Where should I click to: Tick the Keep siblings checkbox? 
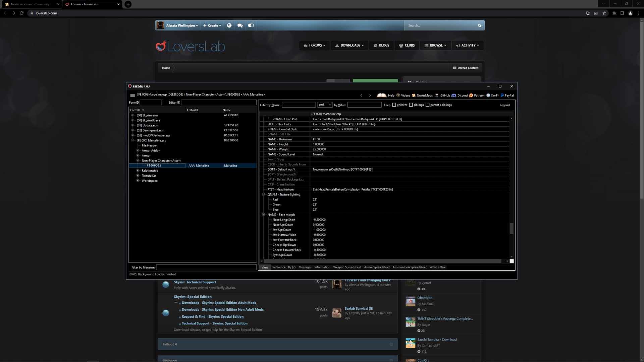coord(411,105)
